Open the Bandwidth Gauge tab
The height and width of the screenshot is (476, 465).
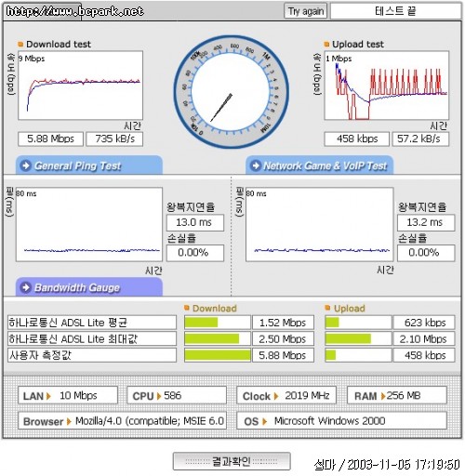(89, 287)
